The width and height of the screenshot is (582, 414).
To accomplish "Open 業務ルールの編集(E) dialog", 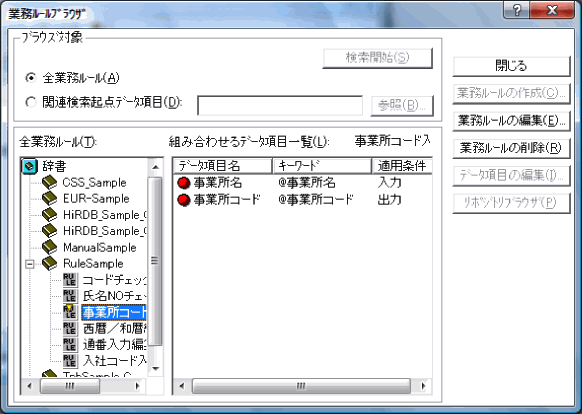I will coord(511,121).
